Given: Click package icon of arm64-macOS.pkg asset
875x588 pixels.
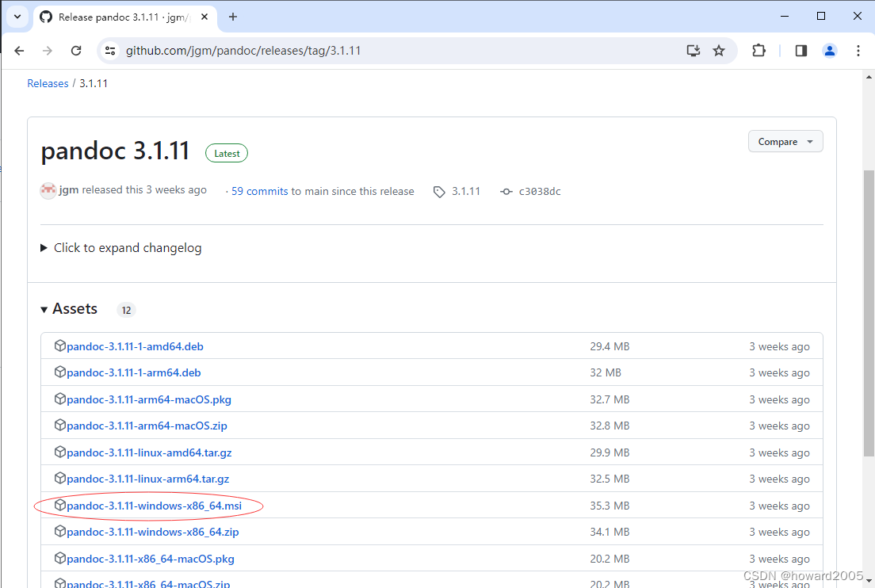Looking at the screenshot, I should click(60, 399).
